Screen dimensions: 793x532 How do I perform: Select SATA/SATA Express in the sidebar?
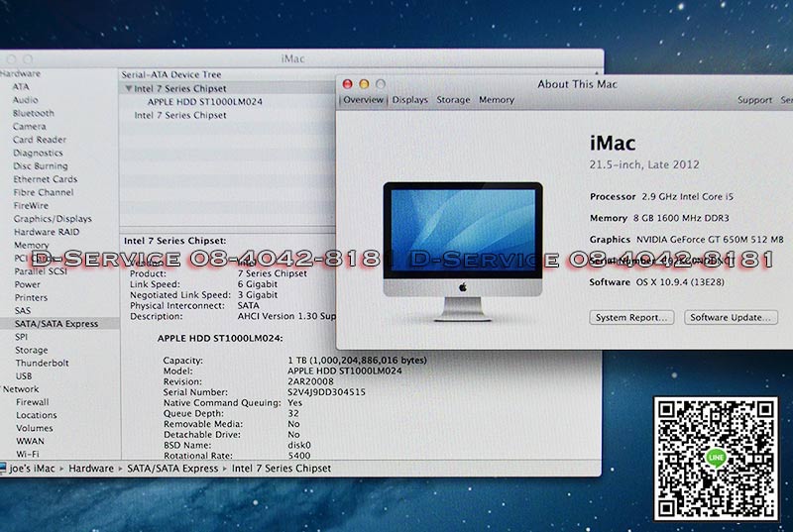(57, 323)
